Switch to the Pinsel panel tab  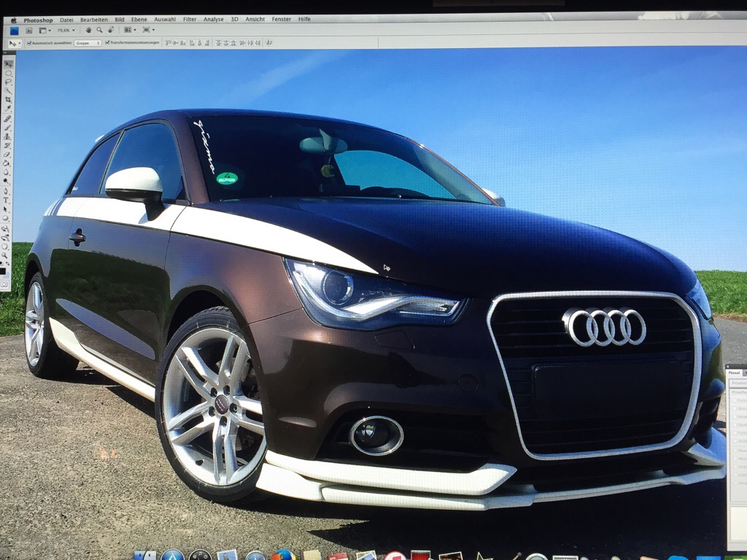pos(734,373)
